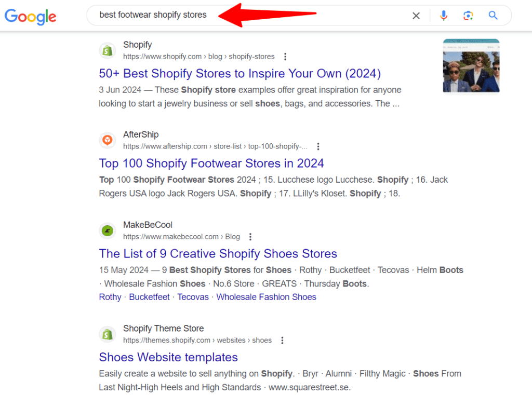Viewport: 532px width, 408px height.
Task: Open more options for shopify.com blog result
Action: pos(285,57)
